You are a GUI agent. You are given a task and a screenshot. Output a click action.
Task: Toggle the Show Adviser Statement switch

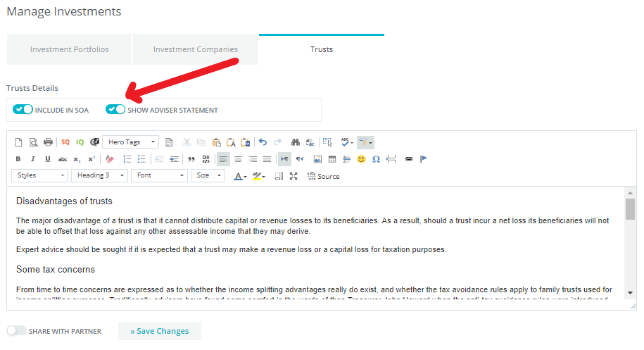coord(115,110)
